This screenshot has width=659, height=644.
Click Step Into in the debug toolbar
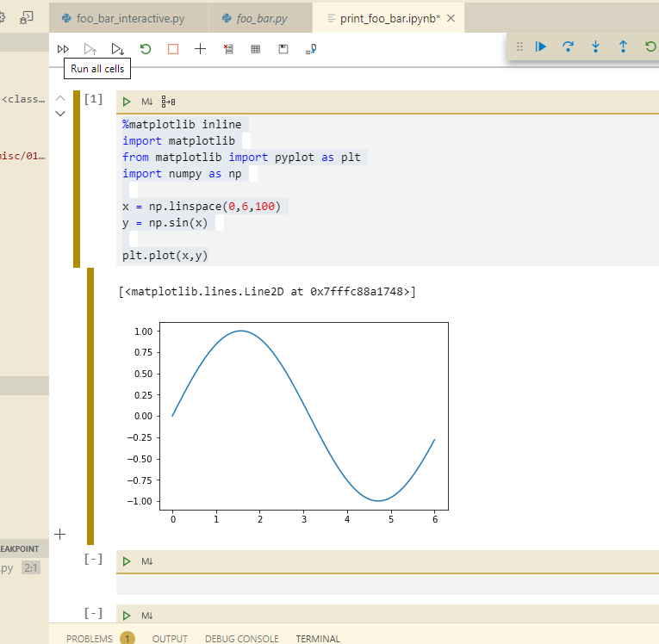pyautogui.click(x=595, y=46)
